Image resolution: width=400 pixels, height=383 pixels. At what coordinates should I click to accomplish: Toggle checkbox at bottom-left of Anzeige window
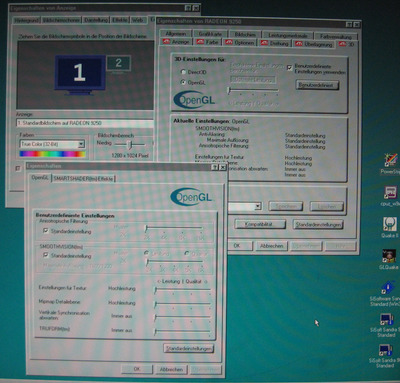[18, 168]
